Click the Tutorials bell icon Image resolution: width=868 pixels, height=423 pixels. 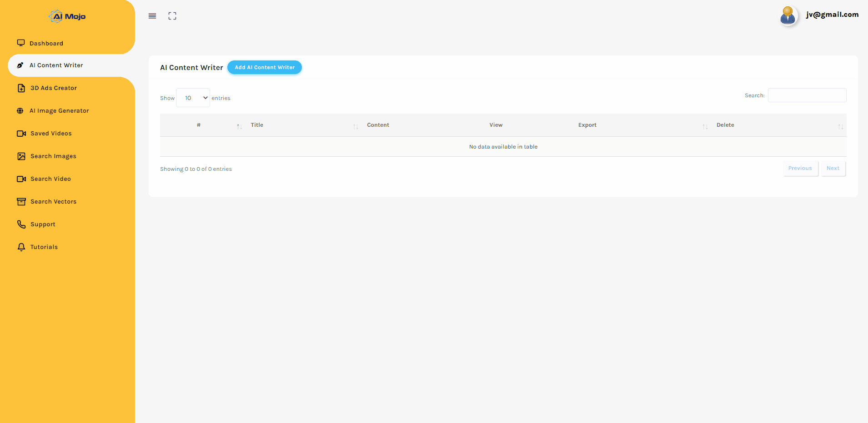tap(21, 247)
